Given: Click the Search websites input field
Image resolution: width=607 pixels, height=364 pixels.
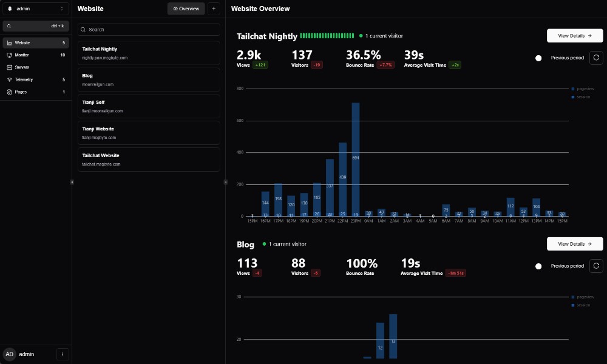Looking at the screenshot, I should coord(148,29).
